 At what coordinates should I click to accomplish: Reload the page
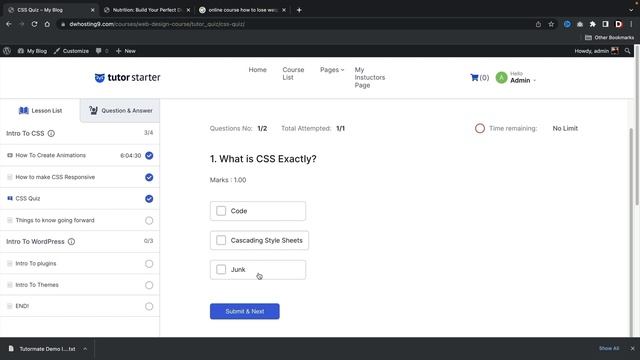click(x=34, y=24)
